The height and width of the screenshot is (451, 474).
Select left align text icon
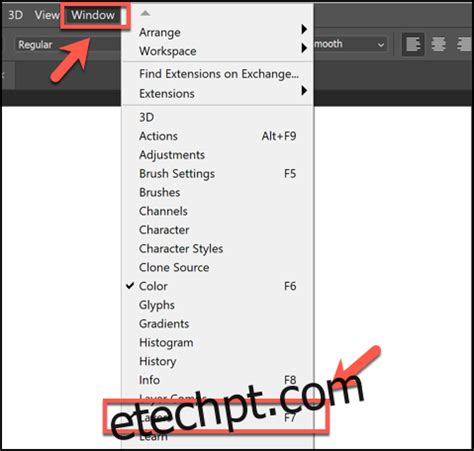[413, 44]
